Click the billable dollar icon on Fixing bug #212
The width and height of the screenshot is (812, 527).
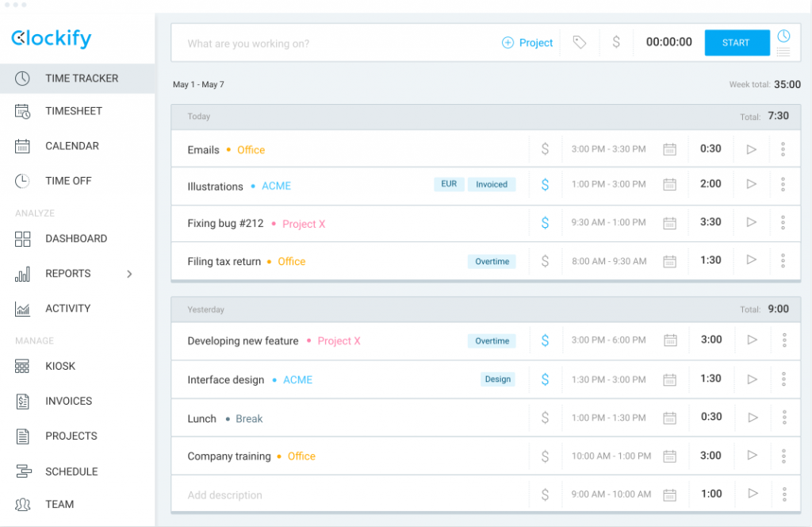[x=545, y=222]
